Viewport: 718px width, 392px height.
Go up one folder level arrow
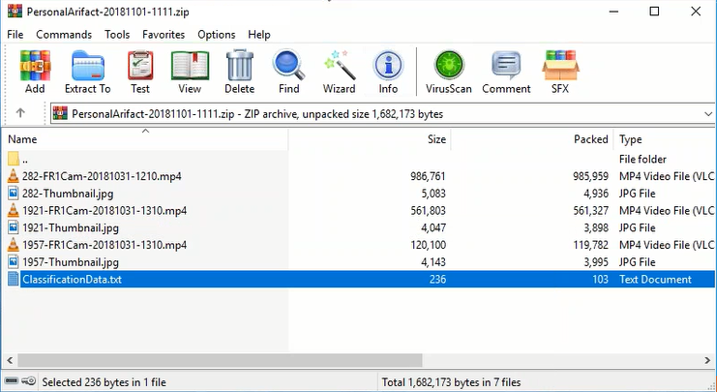(x=20, y=113)
